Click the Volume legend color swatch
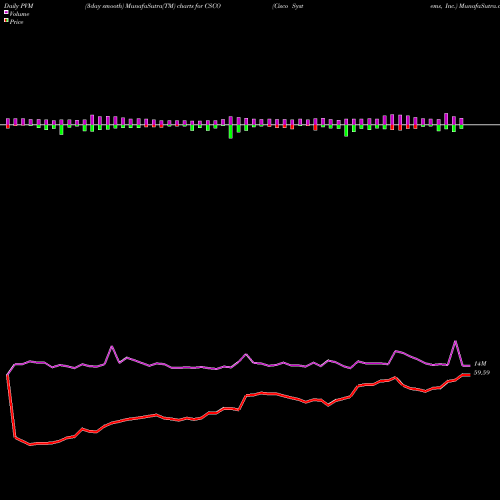Viewport: 500px width, 500px height. (6, 12)
